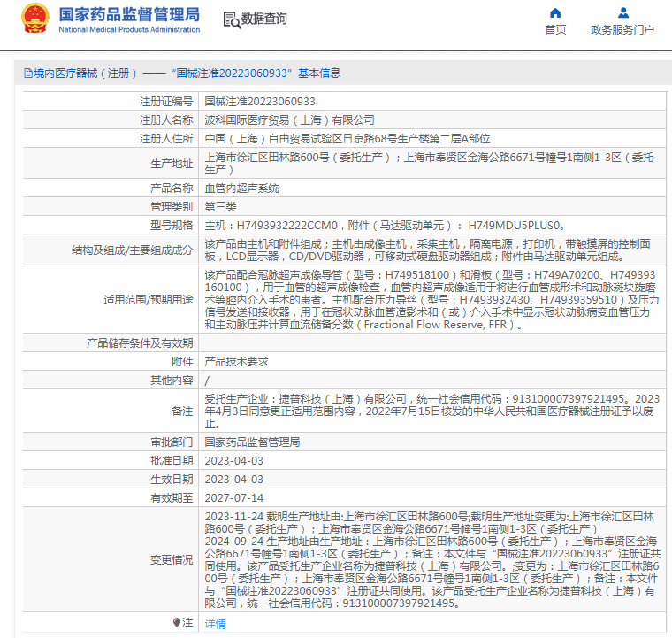Click the 变更情况 row label
The height and width of the screenshot is (638, 672).
(172, 559)
